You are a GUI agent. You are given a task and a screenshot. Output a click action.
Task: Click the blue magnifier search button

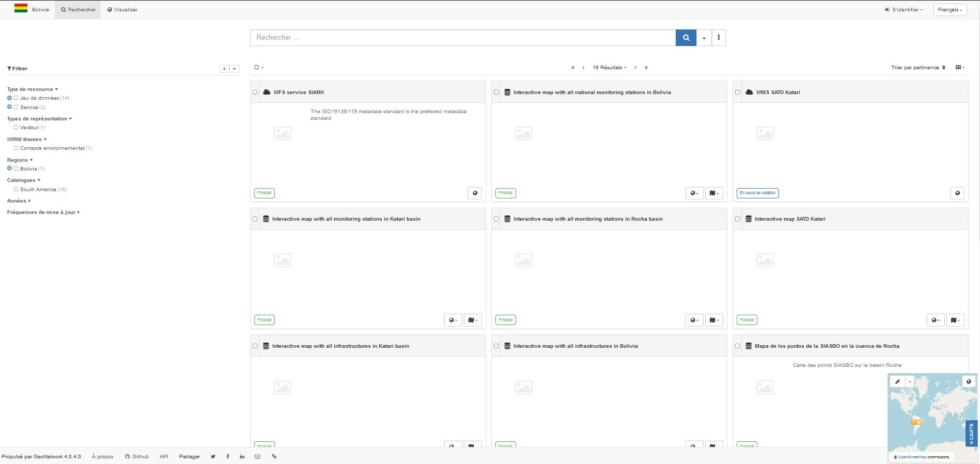point(686,38)
